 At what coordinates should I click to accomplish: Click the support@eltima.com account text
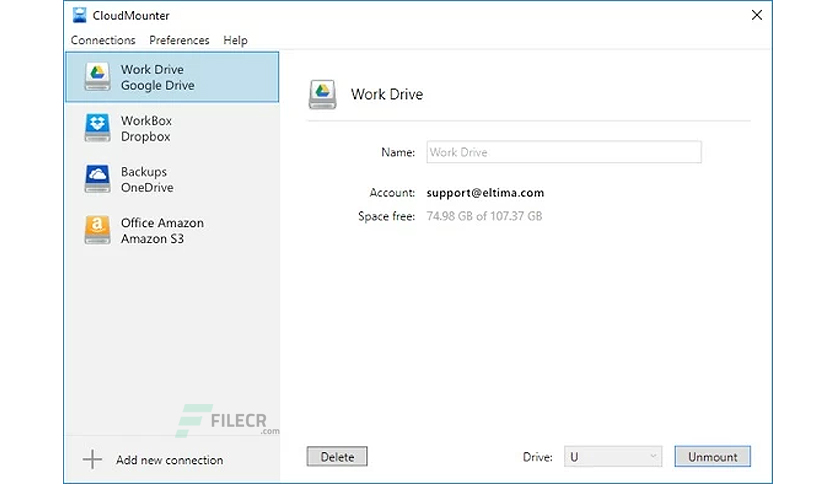click(x=485, y=193)
